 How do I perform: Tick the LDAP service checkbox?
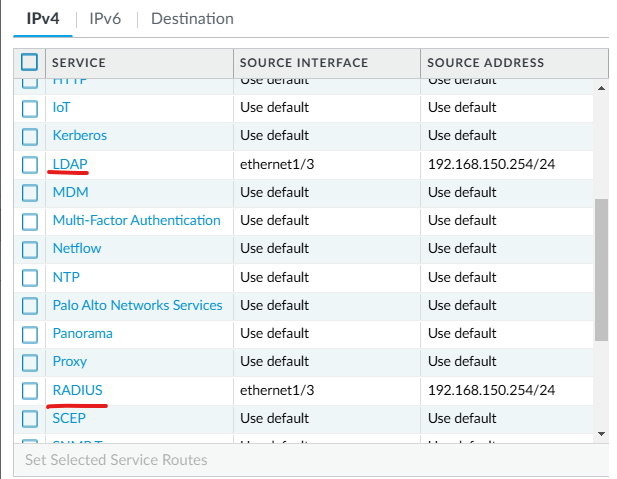click(29, 163)
